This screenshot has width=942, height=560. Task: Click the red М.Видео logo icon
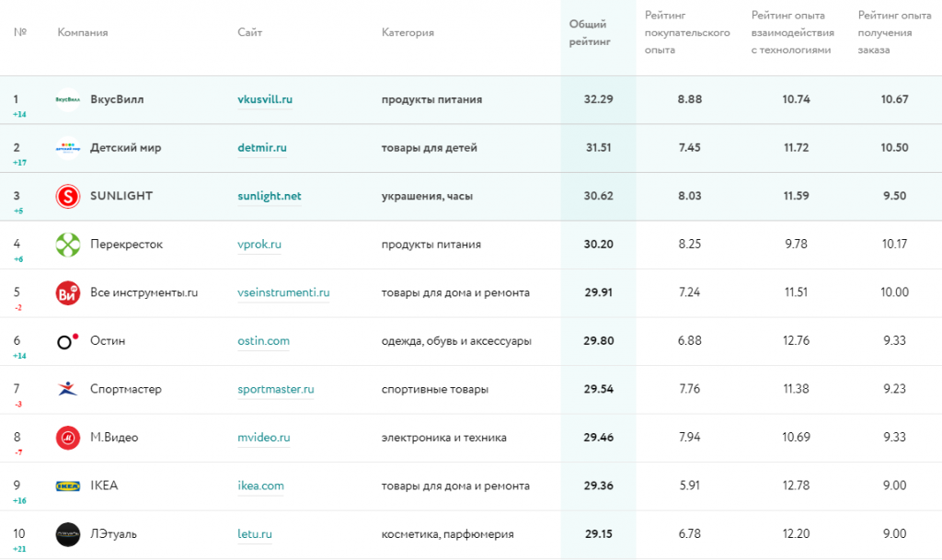click(x=68, y=438)
